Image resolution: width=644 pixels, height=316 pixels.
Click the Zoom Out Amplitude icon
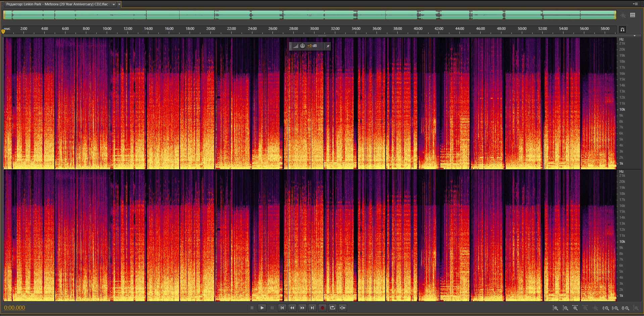click(565, 308)
